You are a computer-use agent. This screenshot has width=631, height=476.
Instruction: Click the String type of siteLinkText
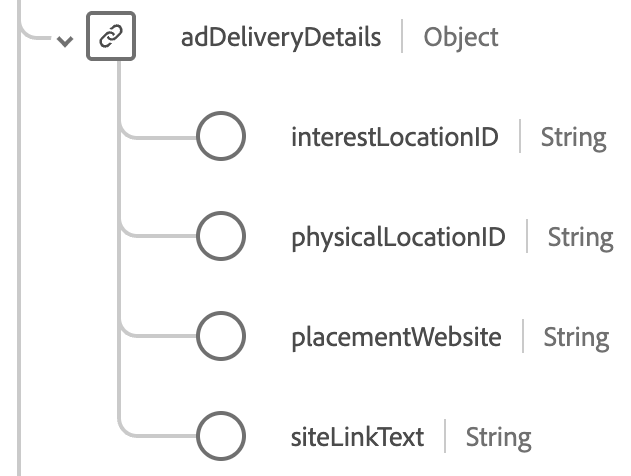click(x=498, y=437)
